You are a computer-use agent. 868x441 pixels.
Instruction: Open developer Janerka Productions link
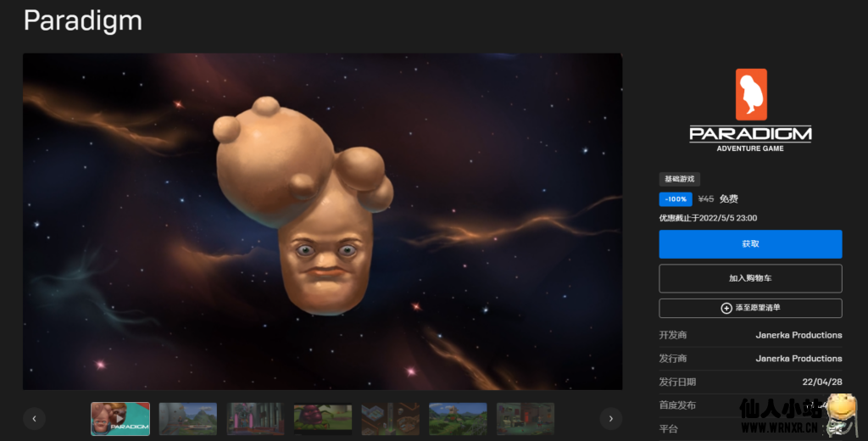(798, 335)
